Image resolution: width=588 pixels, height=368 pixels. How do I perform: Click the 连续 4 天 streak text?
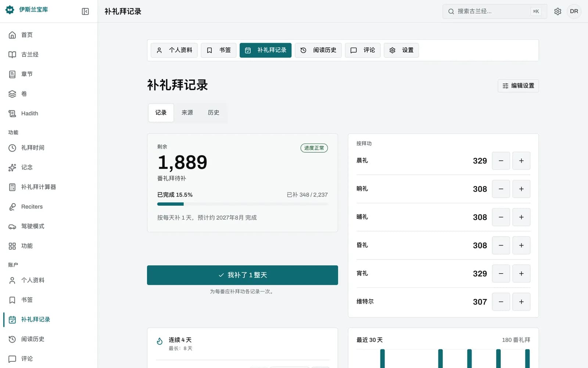[x=180, y=340]
